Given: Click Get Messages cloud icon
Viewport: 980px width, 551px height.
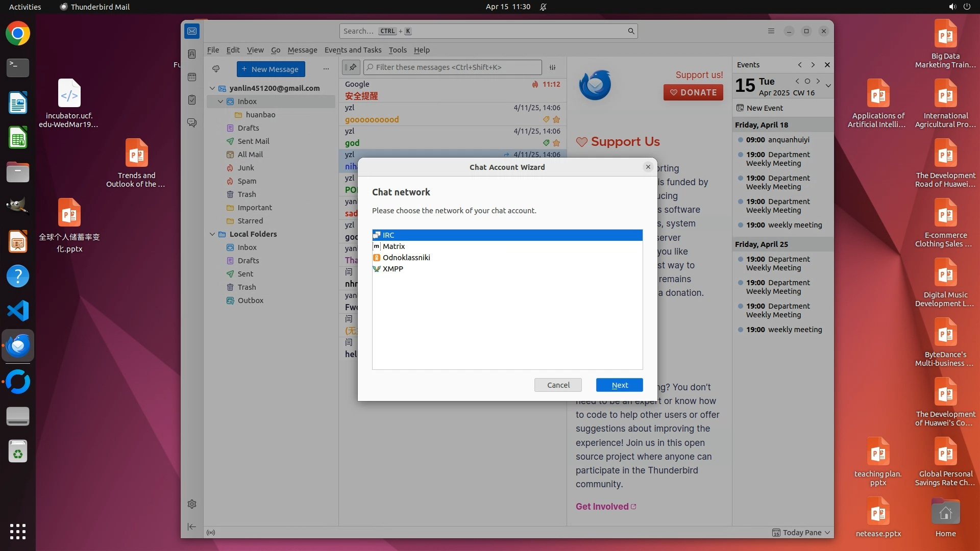Looking at the screenshot, I should coord(216,69).
